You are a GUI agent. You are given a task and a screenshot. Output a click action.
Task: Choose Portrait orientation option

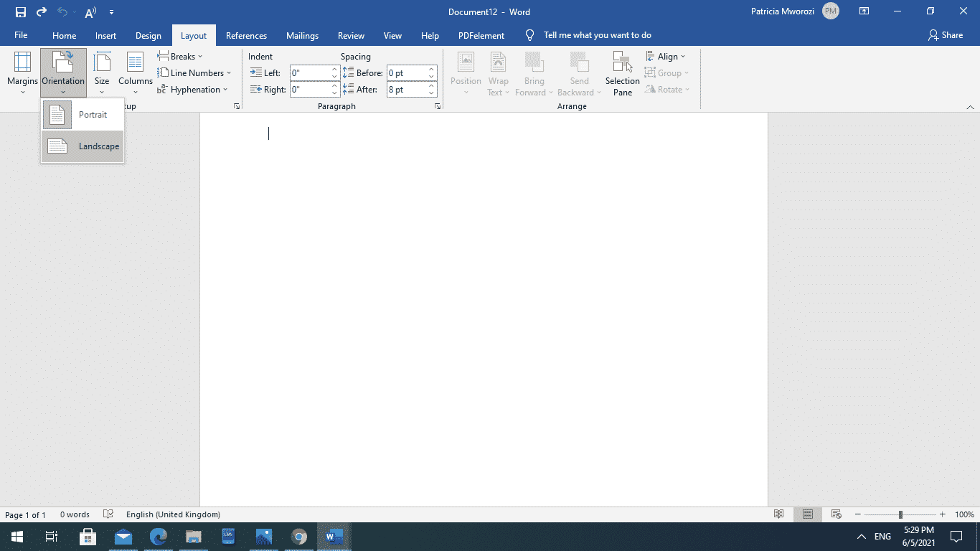coord(83,115)
